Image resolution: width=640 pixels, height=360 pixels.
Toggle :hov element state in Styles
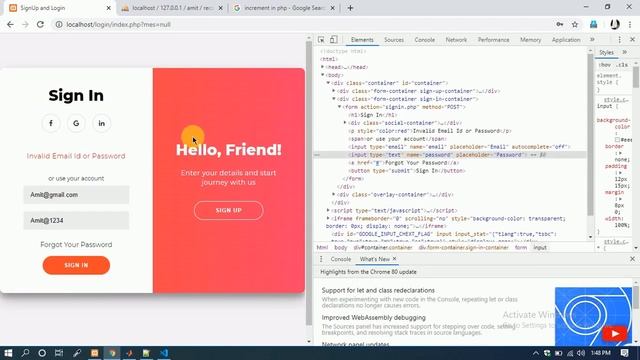[604, 65]
